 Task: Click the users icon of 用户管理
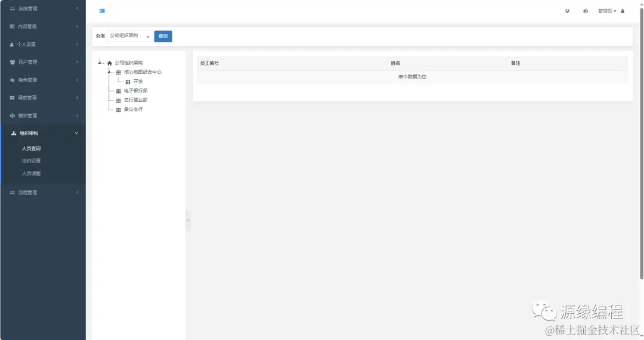pyautogui.click(x=13, y=62)
